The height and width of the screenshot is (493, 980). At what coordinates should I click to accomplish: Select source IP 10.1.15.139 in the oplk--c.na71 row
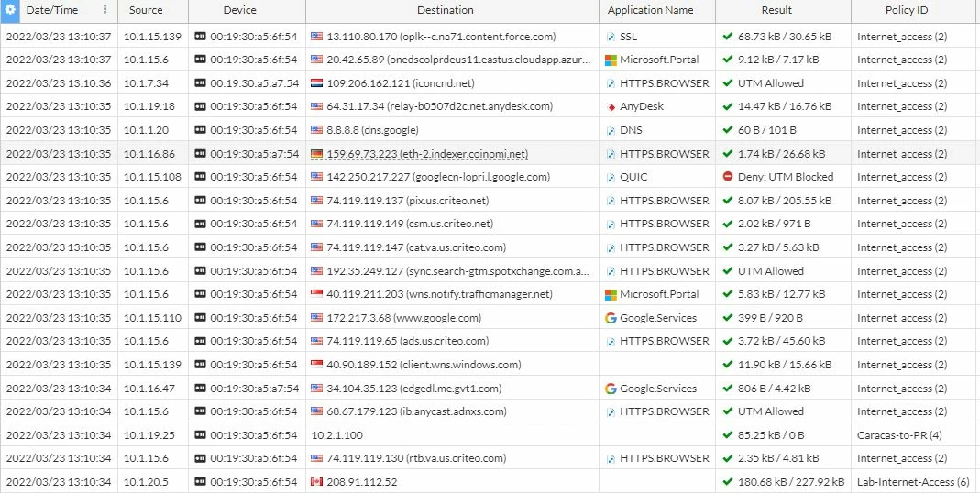tap(152, 37)
